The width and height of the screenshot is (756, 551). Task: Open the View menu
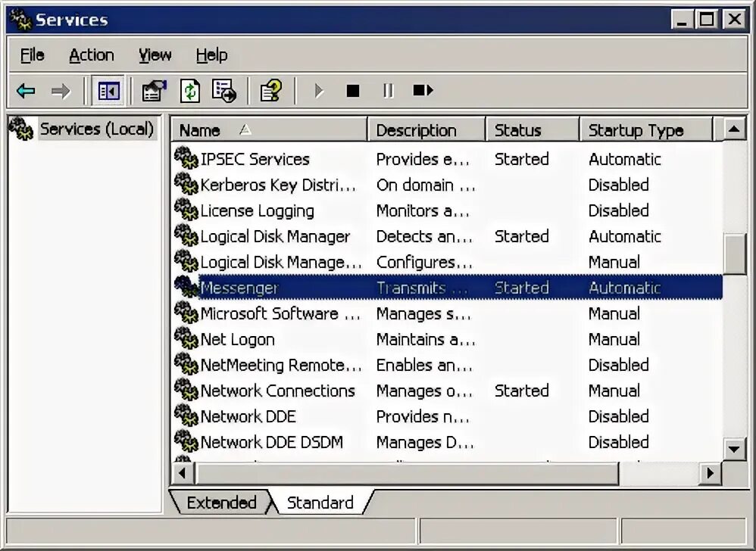155,55
